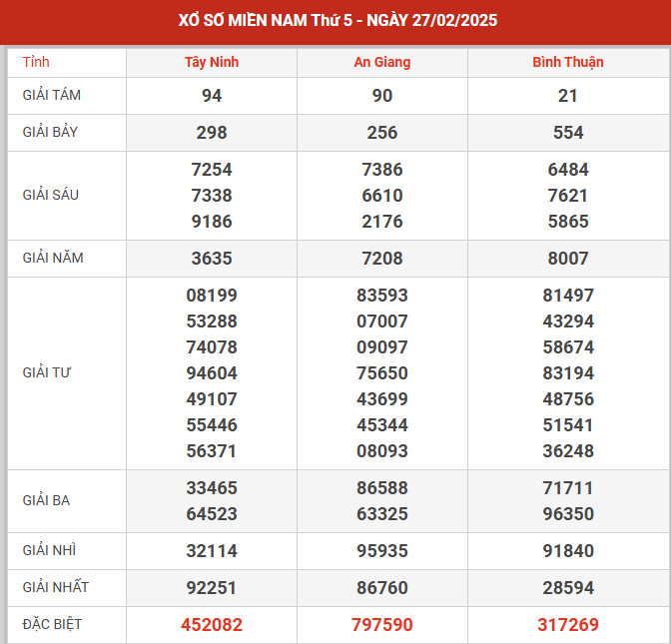Click Bình Thuận special prize 317269

pyautogui.click(x=568, y=625)
